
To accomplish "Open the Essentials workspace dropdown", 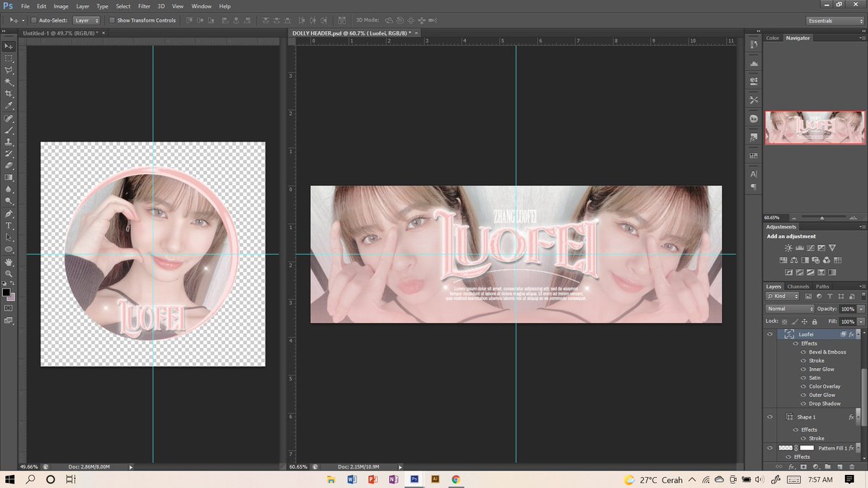I will pyautogui.click(x=834, y=20).
